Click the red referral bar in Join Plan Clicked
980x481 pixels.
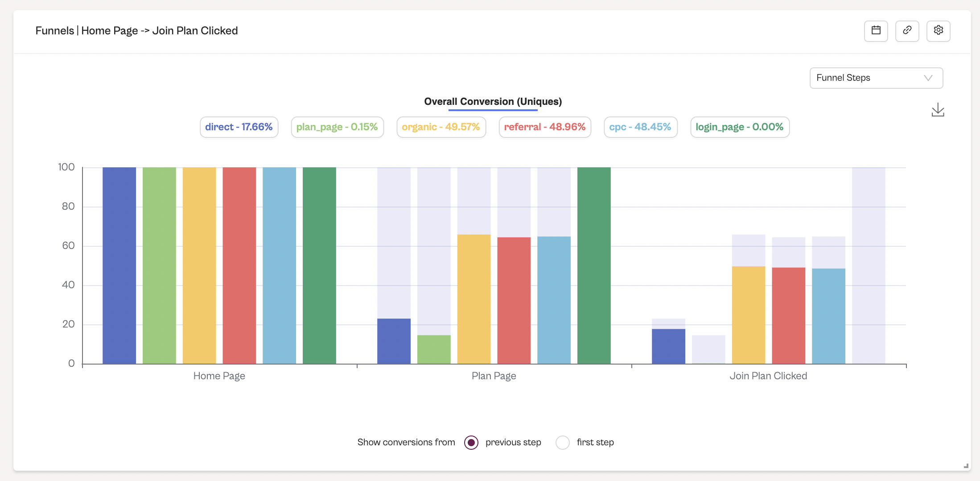click(788, 315)
